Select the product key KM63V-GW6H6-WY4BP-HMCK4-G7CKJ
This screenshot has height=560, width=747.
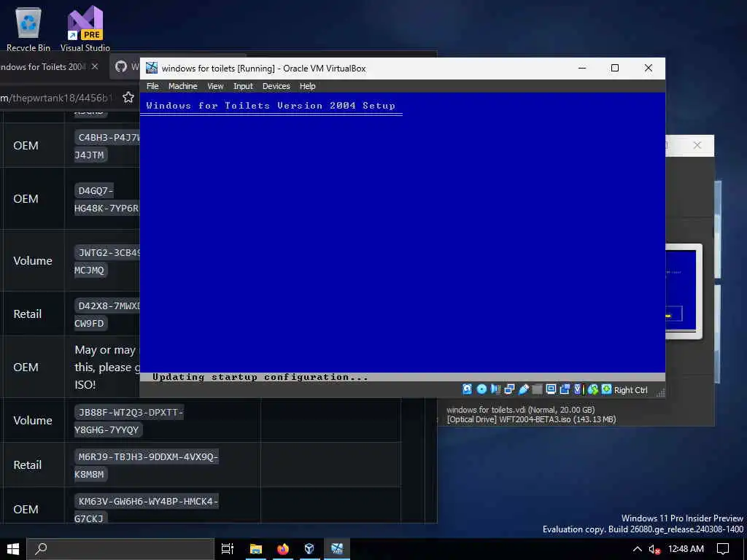pos(146,508)
